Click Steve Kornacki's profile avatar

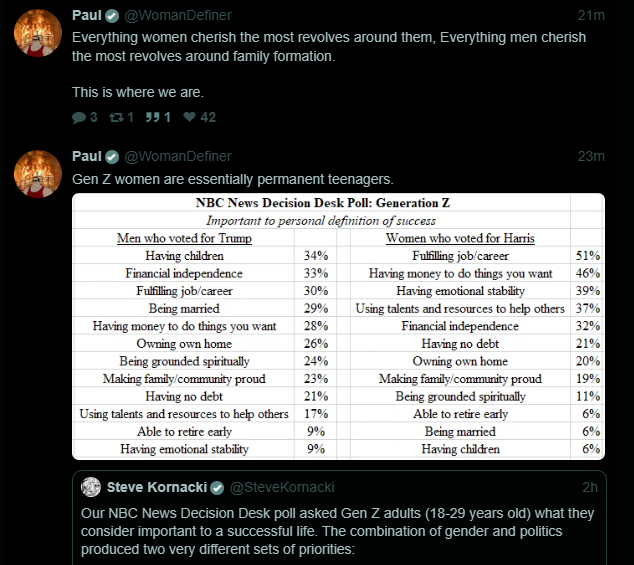click(x=91, y=487)
